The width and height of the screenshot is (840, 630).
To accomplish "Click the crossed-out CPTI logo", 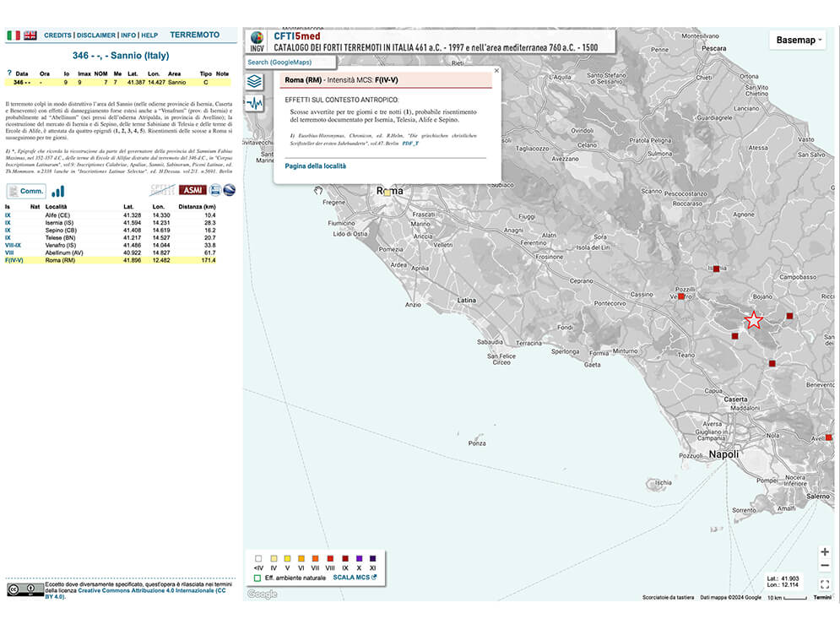I will click(x=162, y=190).
